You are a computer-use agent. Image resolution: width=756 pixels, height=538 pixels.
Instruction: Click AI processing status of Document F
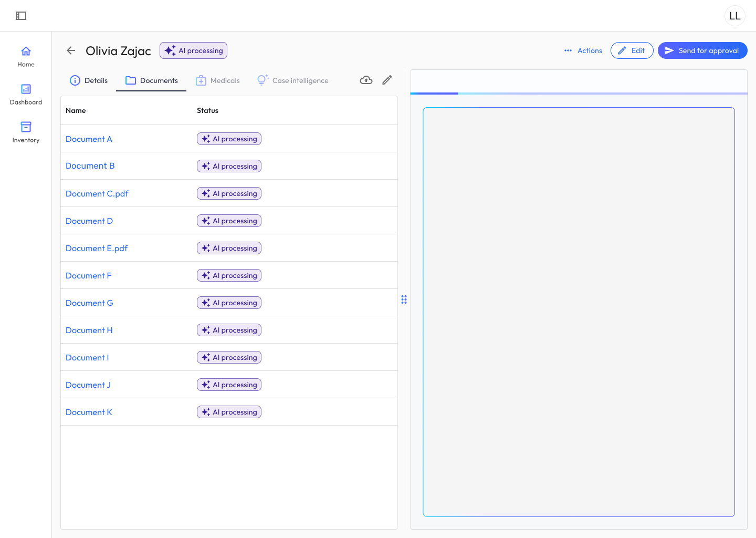click(229, 275)
